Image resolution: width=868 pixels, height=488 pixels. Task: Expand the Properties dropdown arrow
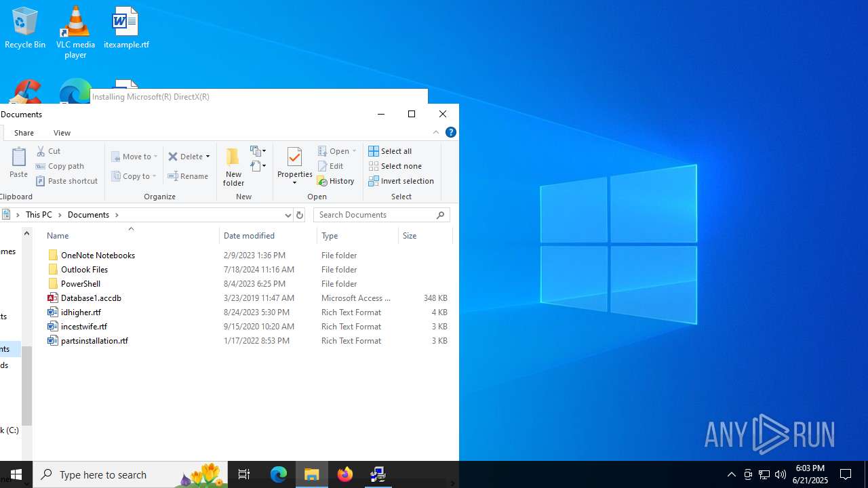294,183
